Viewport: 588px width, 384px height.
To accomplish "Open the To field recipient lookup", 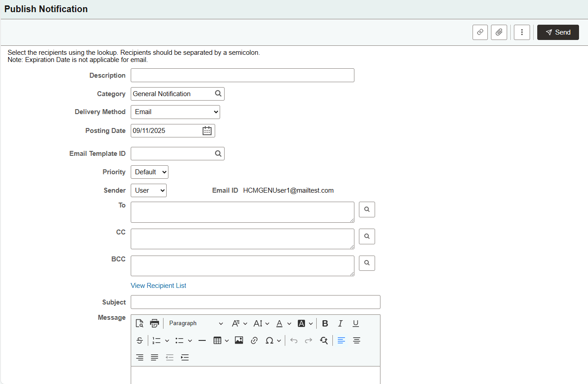I will click(367, 209).
